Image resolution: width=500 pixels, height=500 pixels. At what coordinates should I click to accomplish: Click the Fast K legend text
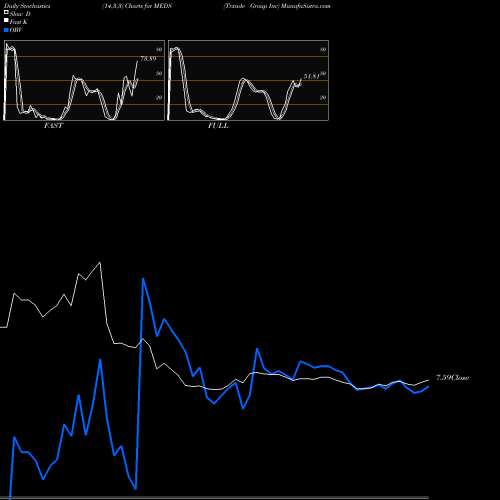19,22
